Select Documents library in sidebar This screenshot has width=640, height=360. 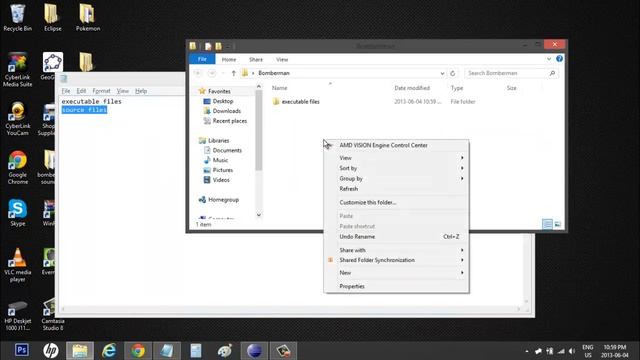(x=223, y=150)
